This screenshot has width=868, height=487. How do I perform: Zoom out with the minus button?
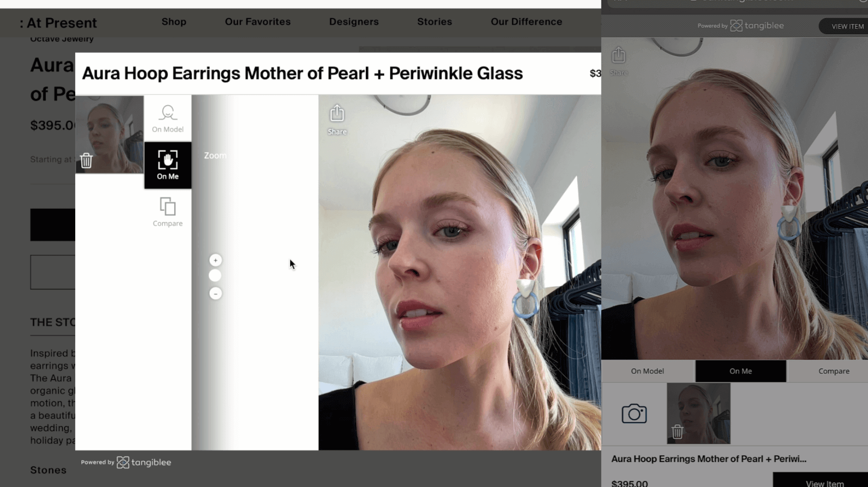coord(216,293)
